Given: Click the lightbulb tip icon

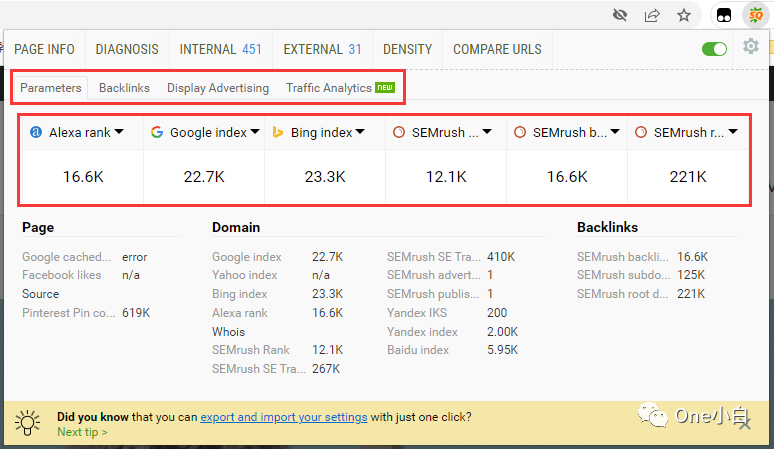Looking at the screenshot, I should click(x=28, y=423).
